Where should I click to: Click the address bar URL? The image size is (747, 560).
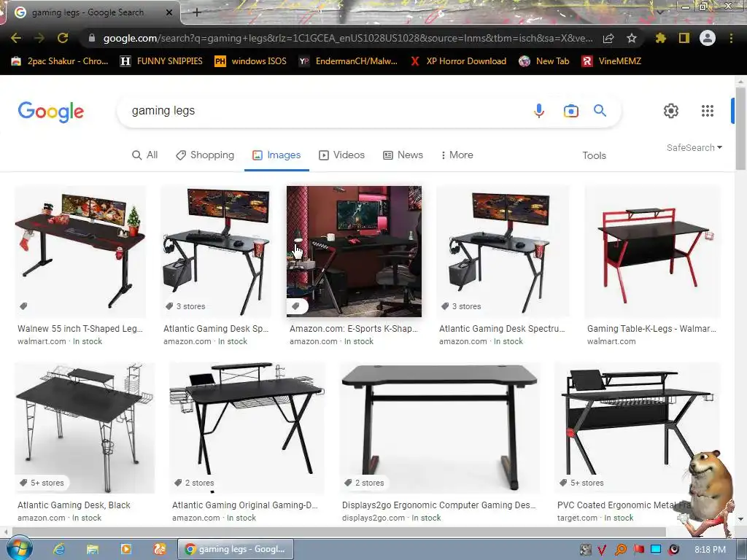tap(348, 38)
